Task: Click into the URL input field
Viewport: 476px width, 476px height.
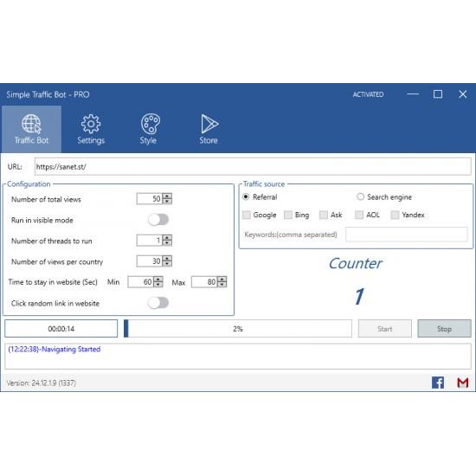Action: coord(253,166)
